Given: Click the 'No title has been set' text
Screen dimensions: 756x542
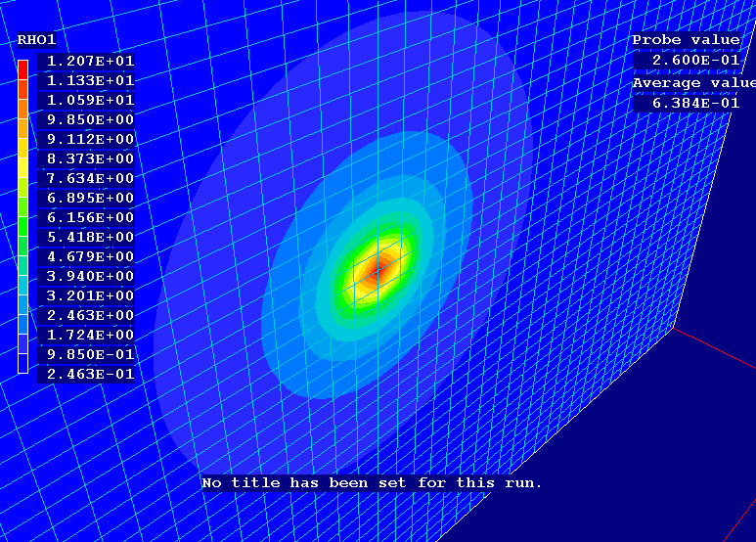Looking at the screenshot, I should point(372,482).
